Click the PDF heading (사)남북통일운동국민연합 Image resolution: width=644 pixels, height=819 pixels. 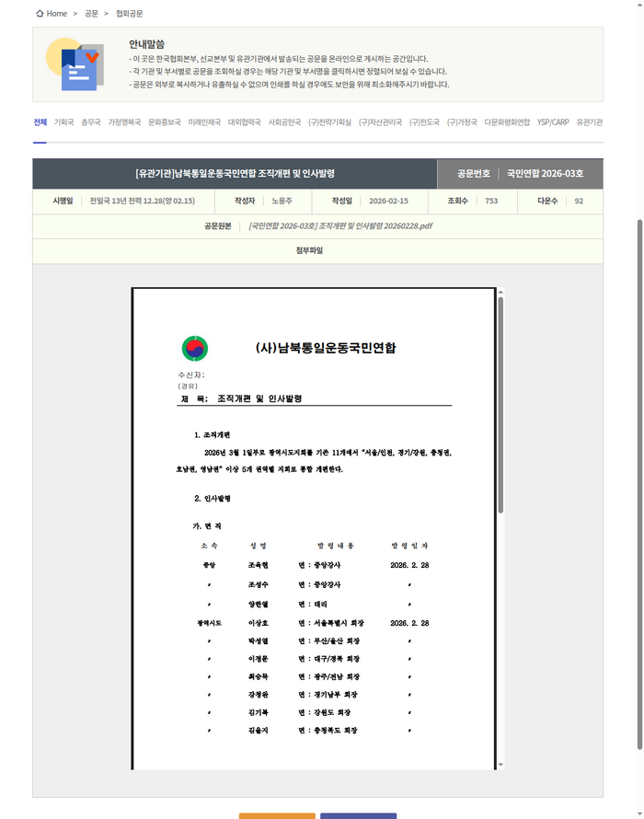coord(326,348)
